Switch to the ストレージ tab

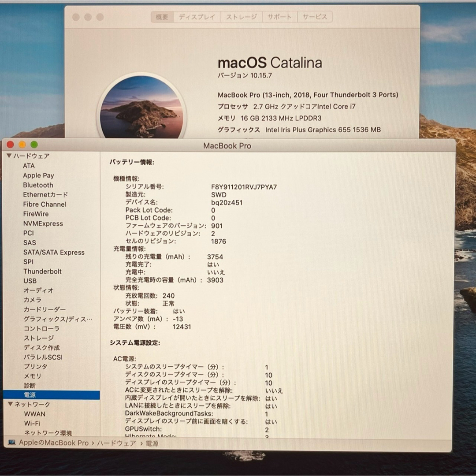point(242,17)
